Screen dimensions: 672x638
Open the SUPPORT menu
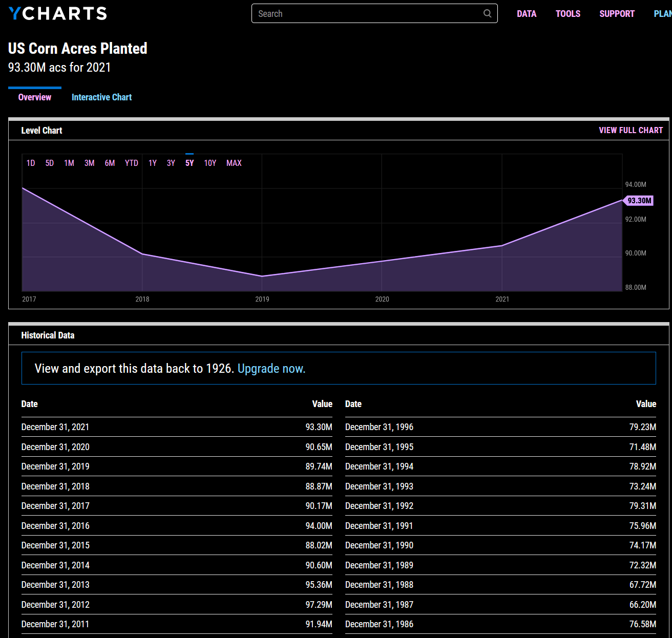pos(617,14)
